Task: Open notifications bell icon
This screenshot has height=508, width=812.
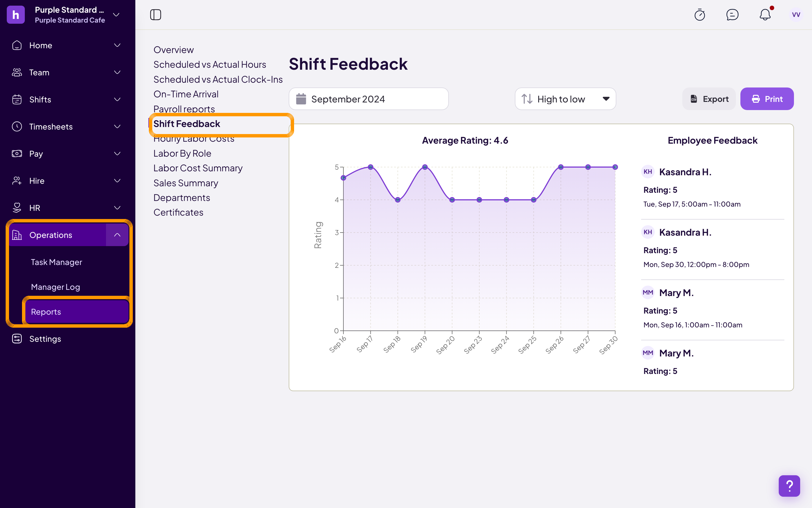Action: coord(765,15)
